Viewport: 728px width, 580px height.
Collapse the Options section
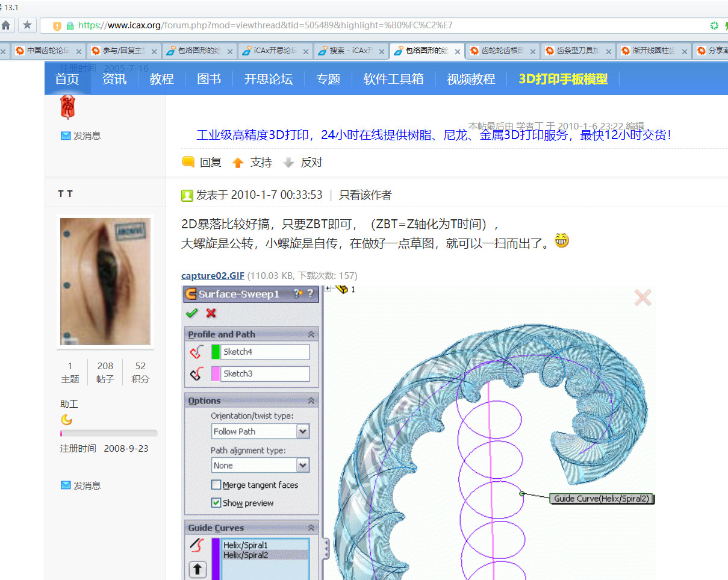coord(311,401)
